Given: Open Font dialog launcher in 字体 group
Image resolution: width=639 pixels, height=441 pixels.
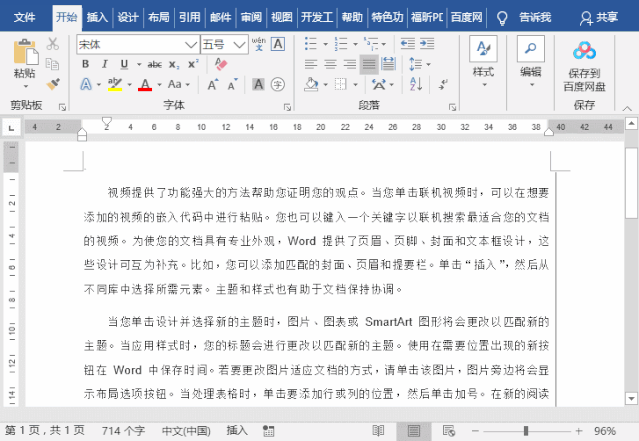Looking at the screenshot, I should coord(287,107).
